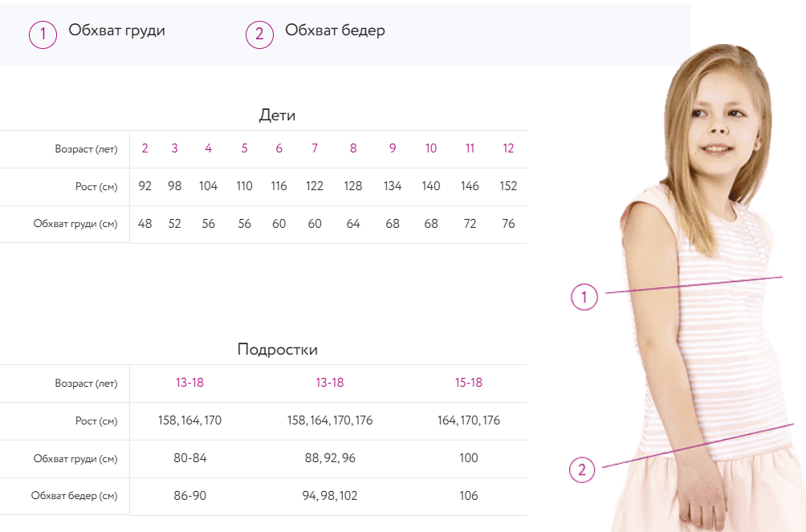Click chest value 64
This screenshot has width=806, height=532.
point(353,224)
